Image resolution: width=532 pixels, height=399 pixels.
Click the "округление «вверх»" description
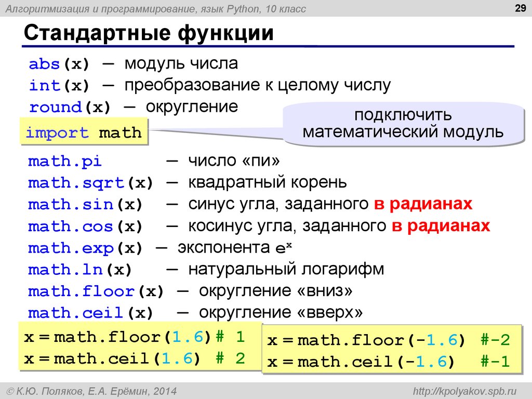[x=281, y=313]
